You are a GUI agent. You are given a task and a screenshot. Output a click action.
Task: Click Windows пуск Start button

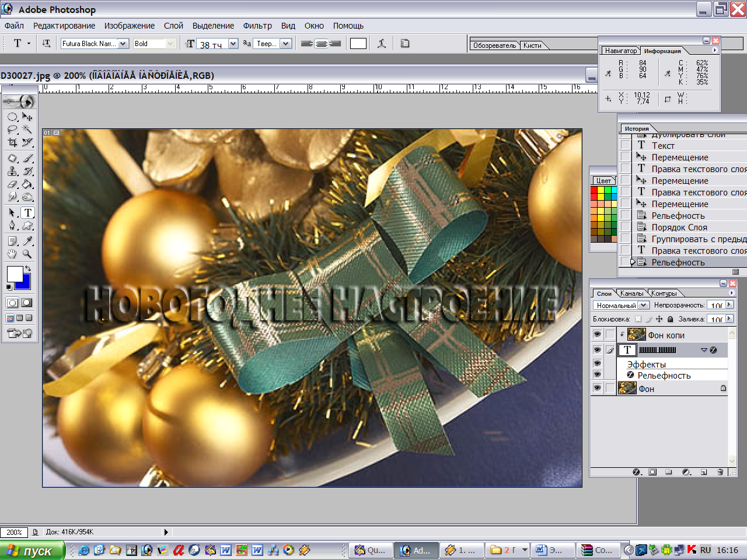click(32, 551)
